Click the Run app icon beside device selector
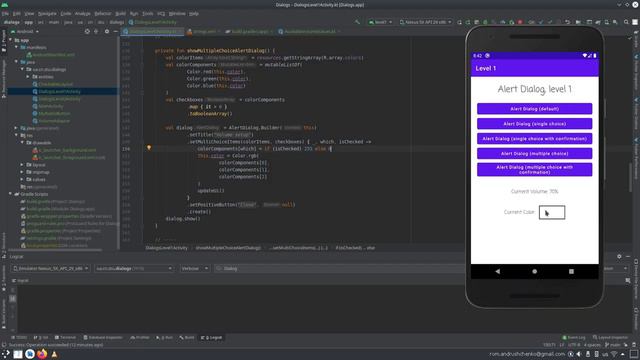 point(459,22)
